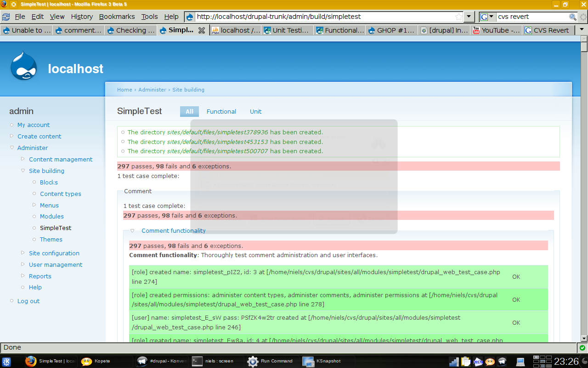Click the network monitor tray icon
Image resolution: width=588 pixels, height=368 pixels.
[454, 361]
